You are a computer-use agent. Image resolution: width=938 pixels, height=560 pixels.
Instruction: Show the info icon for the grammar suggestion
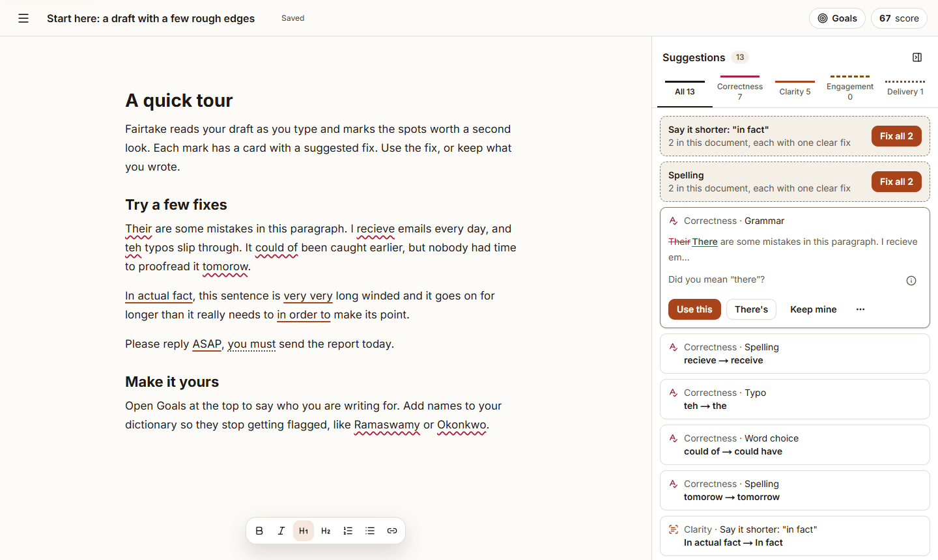pos(911,281)
